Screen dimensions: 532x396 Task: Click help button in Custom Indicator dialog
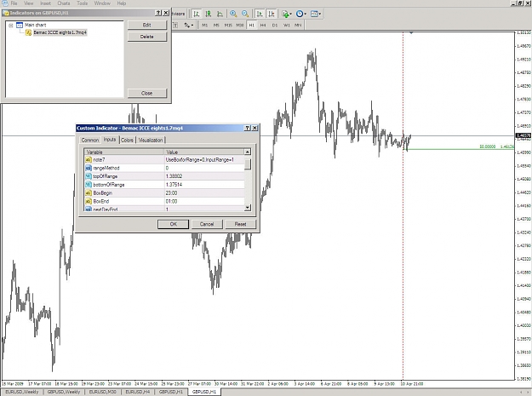248,128
